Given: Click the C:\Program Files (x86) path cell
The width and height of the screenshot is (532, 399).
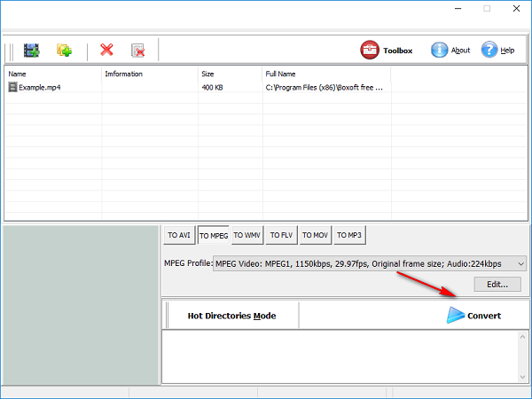Looking at the screenshot, I should point(324,88).
